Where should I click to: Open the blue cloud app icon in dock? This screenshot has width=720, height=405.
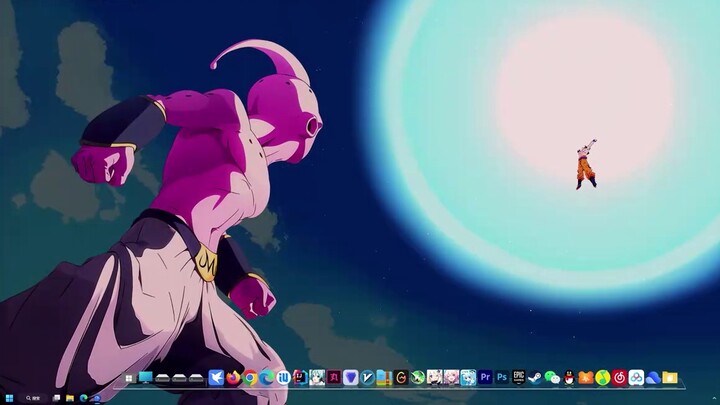(x=652, y=377)
